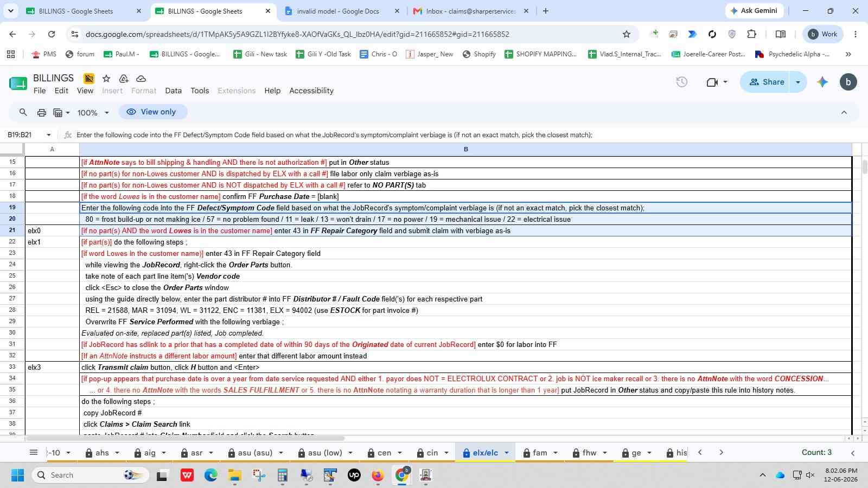Open the Gemini sparkle icon in Sheets
This screenshot has height=488, width=868.
[x=822, y=82]
